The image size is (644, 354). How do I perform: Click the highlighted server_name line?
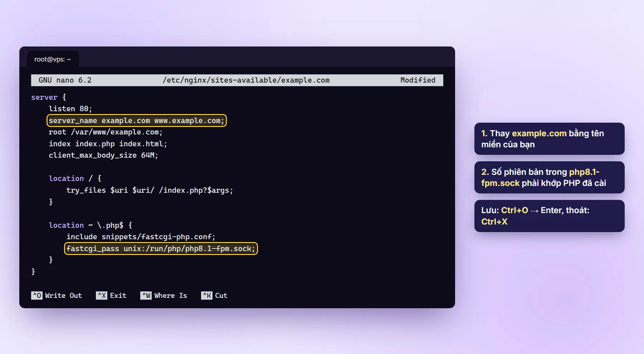coord(137,121)
